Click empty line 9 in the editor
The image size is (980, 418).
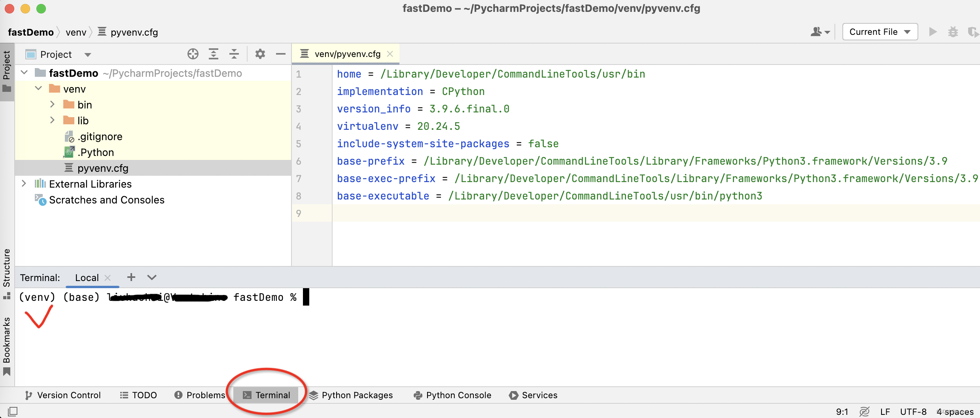tap(656, 213)
